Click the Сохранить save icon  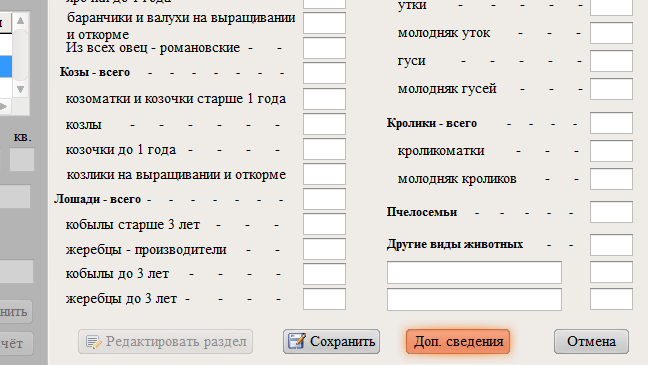[297, 341]
